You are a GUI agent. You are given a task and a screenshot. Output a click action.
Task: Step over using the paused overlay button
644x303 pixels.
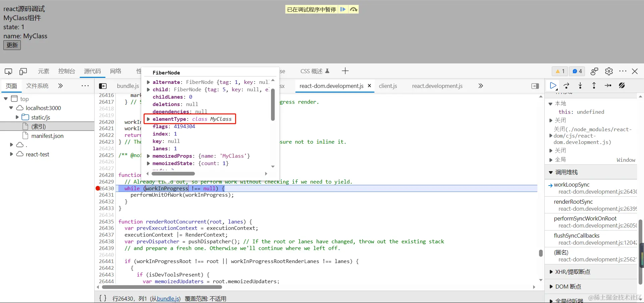[x=354, y=9]
